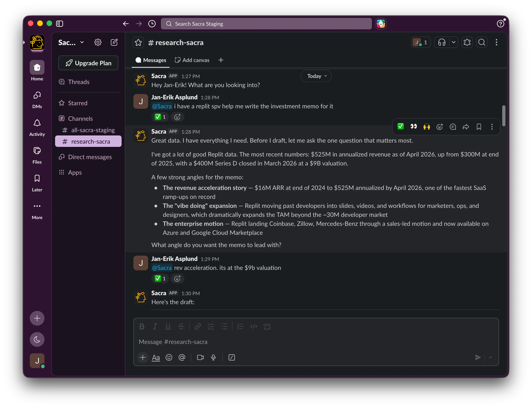Open workspace preferences gear icon
Screen dimensions: 532x408
pos(98,42)
